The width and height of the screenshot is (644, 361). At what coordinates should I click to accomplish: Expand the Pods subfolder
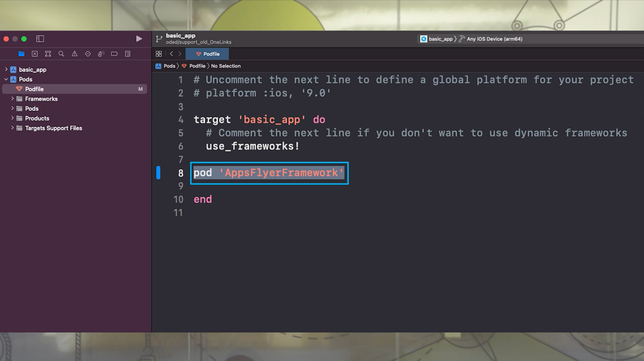pos(12,108)
